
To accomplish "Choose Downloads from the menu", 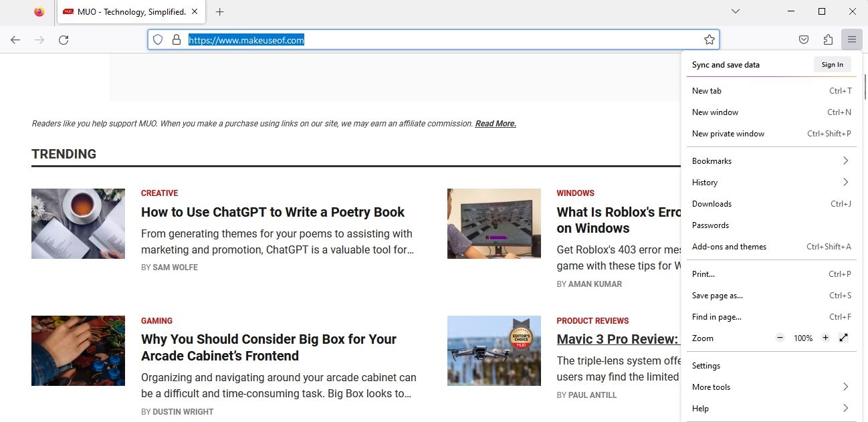I will point(712,203).
